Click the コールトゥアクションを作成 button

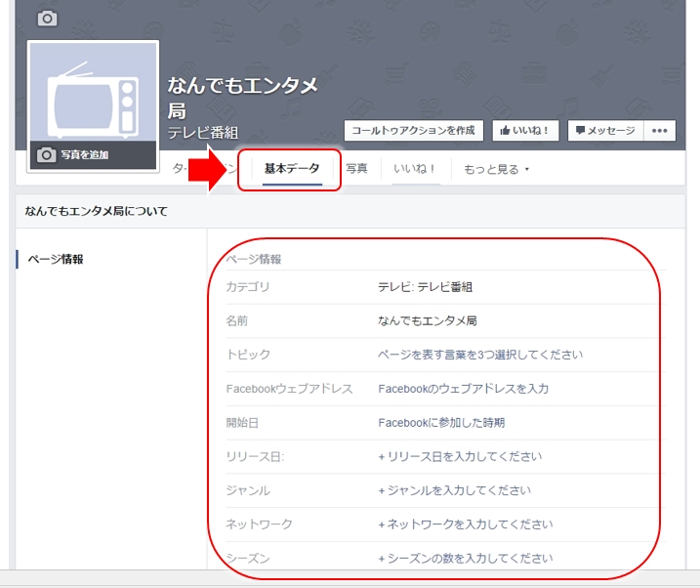tap(413, 130)
